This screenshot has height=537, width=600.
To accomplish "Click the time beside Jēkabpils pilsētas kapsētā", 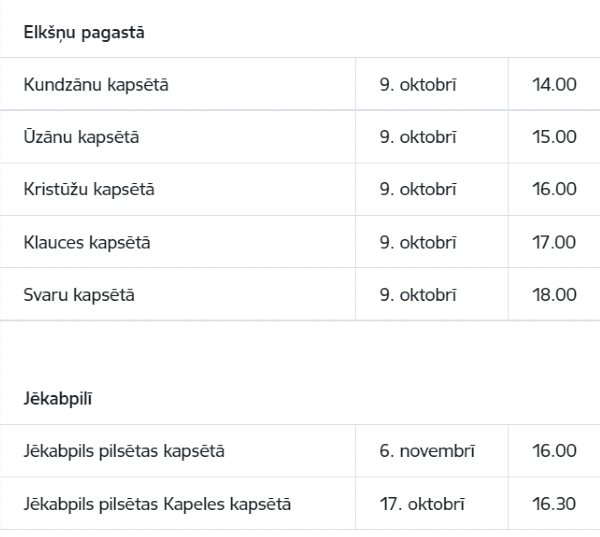I will (554, 450).
